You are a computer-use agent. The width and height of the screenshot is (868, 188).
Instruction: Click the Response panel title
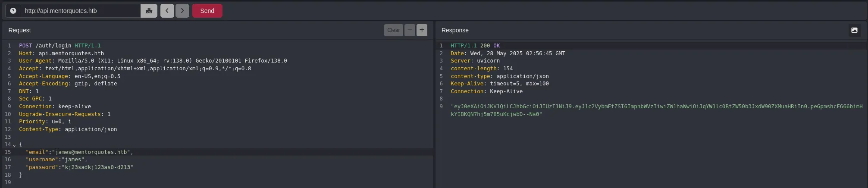point(454,30)
